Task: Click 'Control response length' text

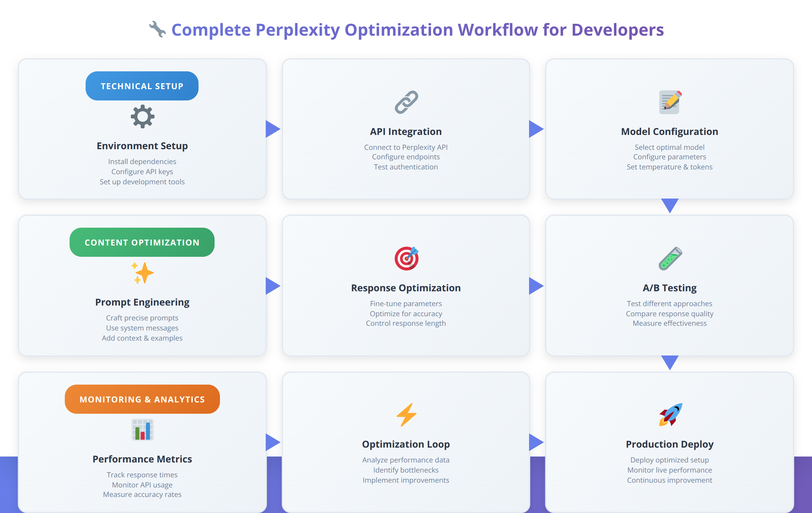Action: [406, 323]
